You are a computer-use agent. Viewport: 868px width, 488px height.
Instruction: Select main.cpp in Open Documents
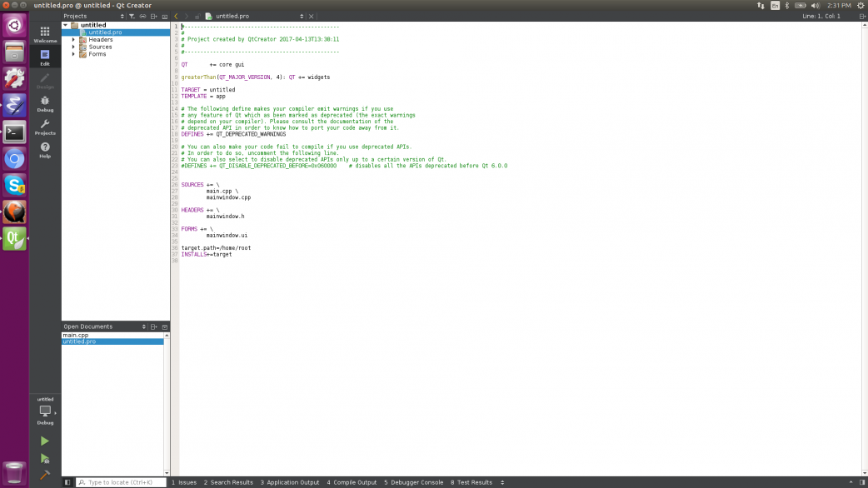[76, 335]
